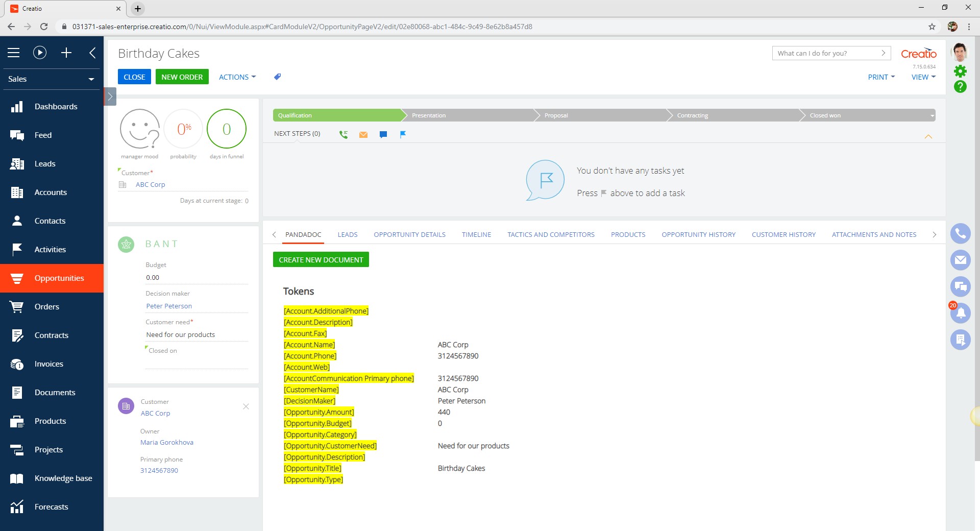The image size is (980, 531).
Task: Click the tag icon next to Actions
Action: 277,77
